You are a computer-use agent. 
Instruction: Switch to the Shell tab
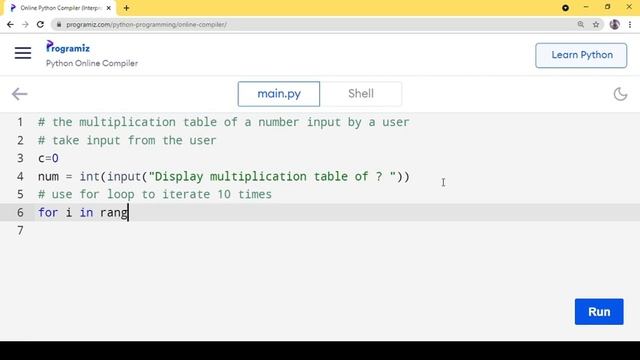point(361,94)
